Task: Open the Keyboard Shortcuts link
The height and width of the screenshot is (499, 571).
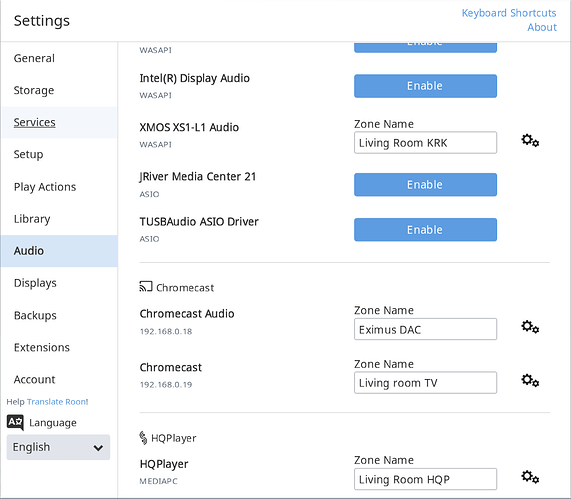Action: (x=509, y=13)
